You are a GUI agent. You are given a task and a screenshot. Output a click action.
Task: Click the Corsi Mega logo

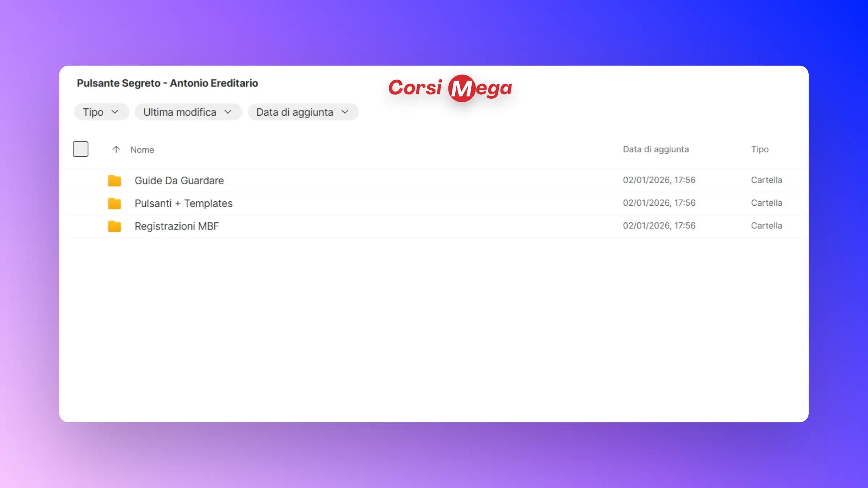[x=450, y=88]
